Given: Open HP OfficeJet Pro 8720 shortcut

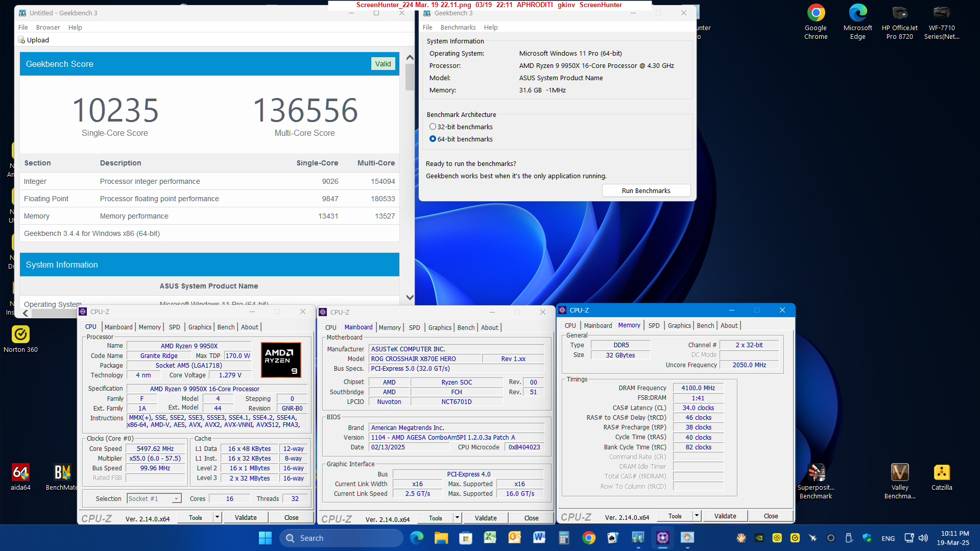Looking at the screenshot, I should click(899, 22).
